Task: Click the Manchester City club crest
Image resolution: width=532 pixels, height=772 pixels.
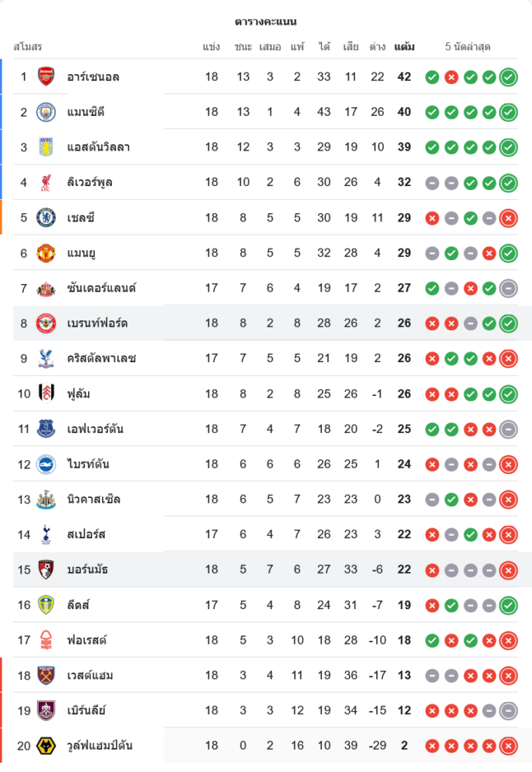Action: pos(46,112)
